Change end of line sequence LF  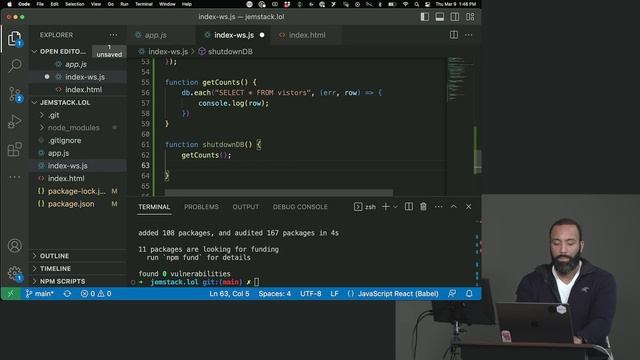point(334,294)
